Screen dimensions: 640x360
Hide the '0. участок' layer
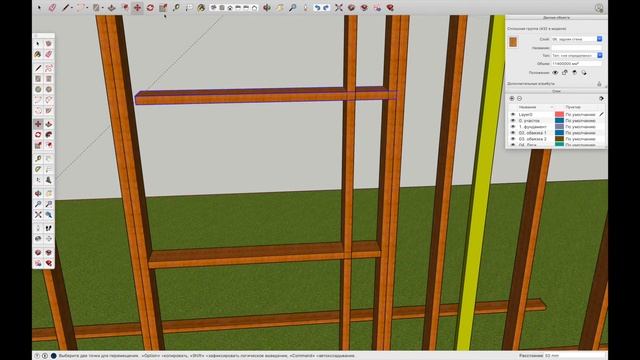pyautogui.click(x=513, y=121)
